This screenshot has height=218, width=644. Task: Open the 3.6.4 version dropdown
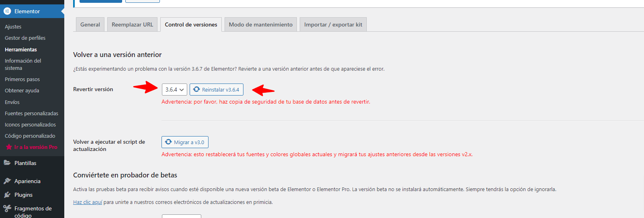pyautogui.click(x=174, y=90)
